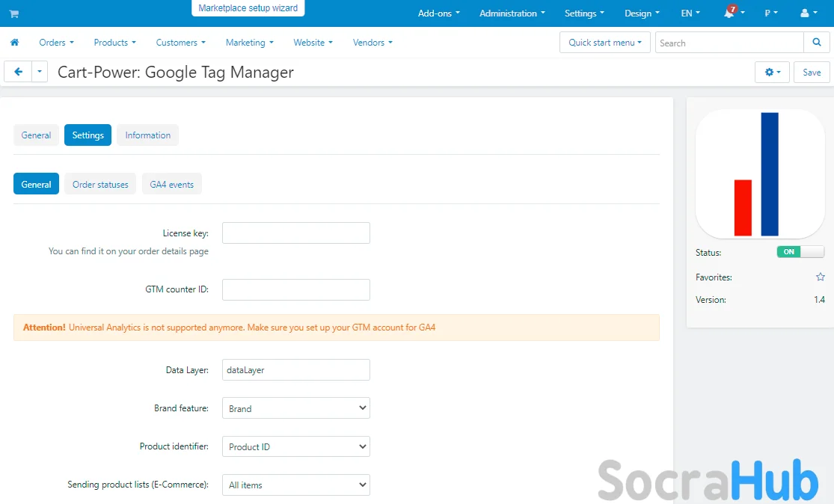This screenshot has width=834, height=504.
Task: Expand the Brand feature dropdown
Action: point(295,408)
